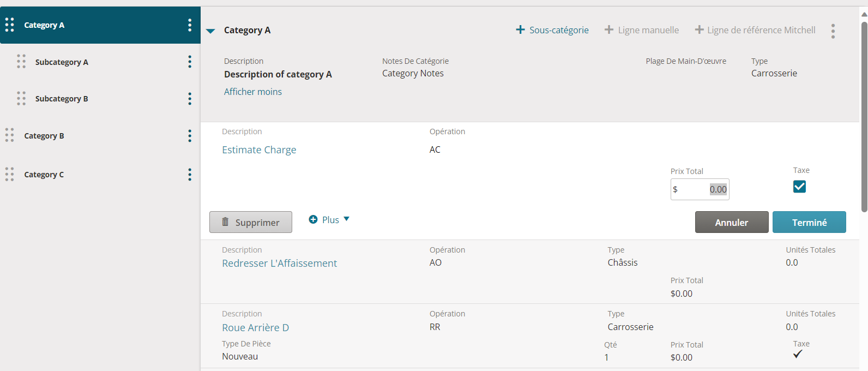The width and height of the screenshot is (868, 371).
Task: Open the Plus dropdown menu
Action: point(329,220)
